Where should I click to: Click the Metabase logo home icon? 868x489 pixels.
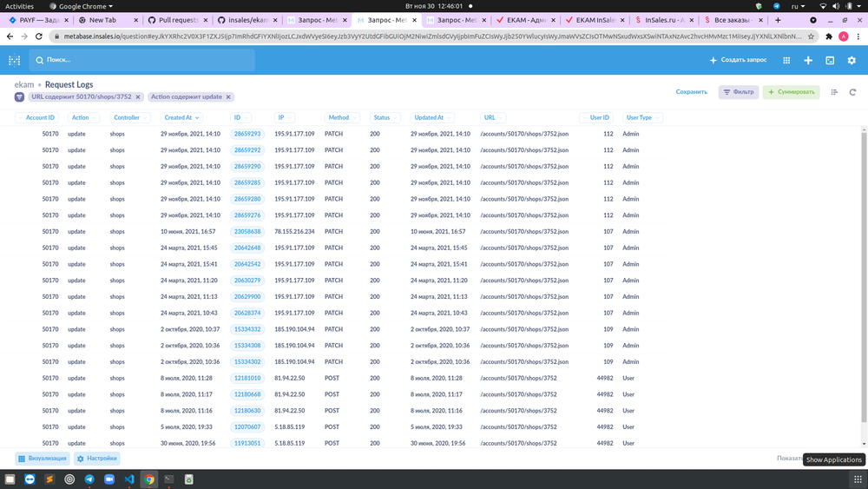coord(14,60)
